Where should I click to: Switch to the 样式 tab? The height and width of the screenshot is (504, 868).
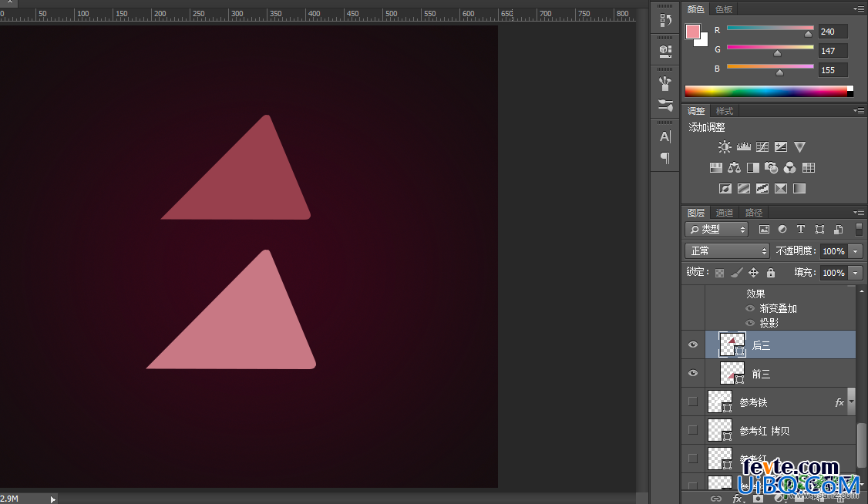click(724, 111)
